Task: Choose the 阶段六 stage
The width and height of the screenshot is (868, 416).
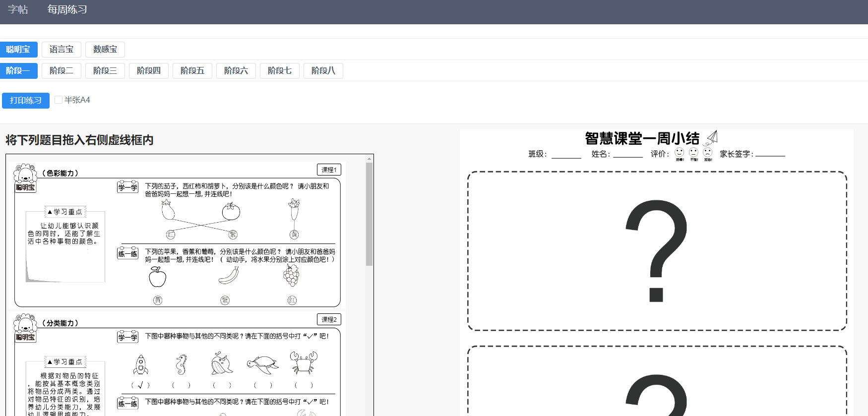Action: (x=236, y=71)
